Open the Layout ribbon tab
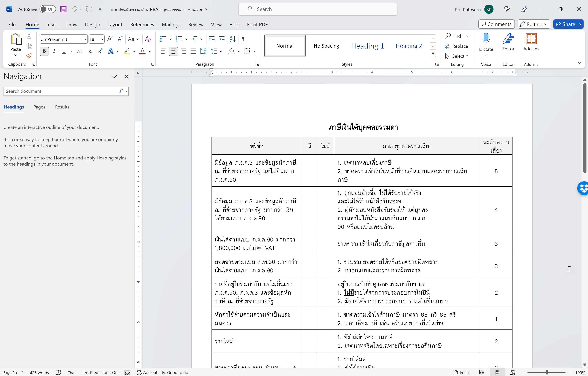The height and width of the screenshot is (376, 588). pos(115,24)
